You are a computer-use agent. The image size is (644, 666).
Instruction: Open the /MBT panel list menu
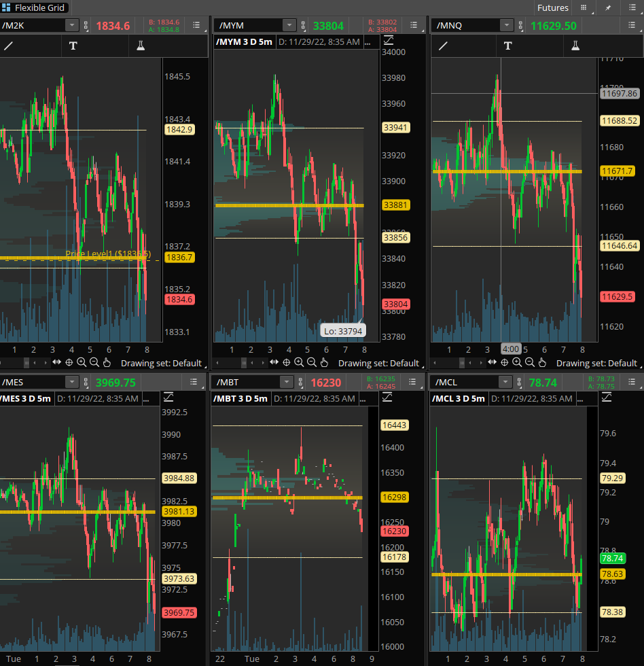click(x=412, y=382)
